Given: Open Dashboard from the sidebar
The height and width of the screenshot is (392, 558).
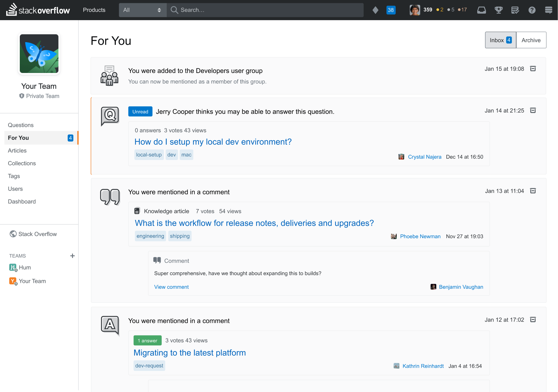Looking at the screenshot, I should 22,202.
